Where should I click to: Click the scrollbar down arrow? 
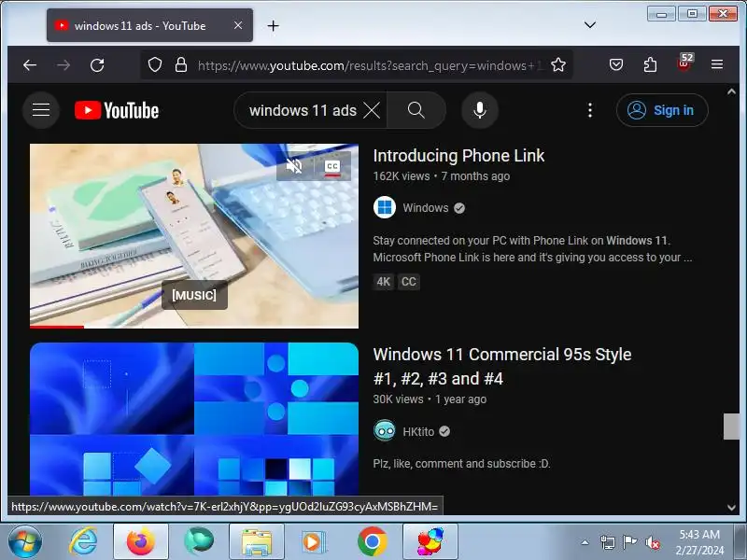[731, 508]
